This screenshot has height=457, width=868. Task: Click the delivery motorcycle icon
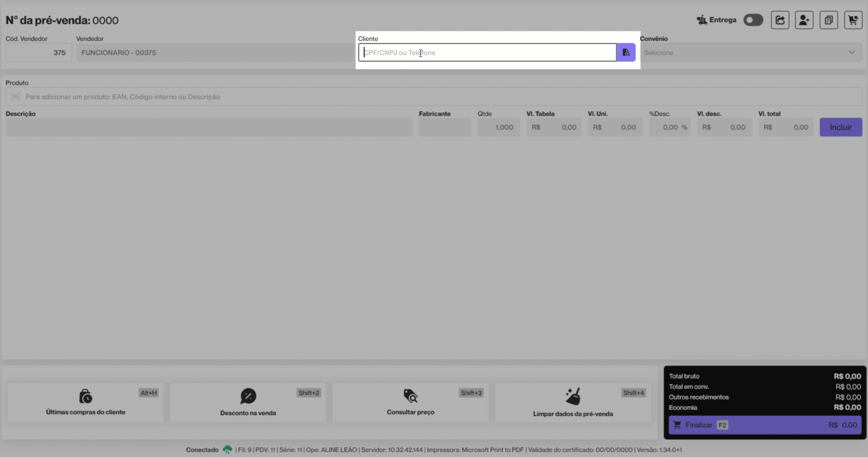[x=702, y=20]
